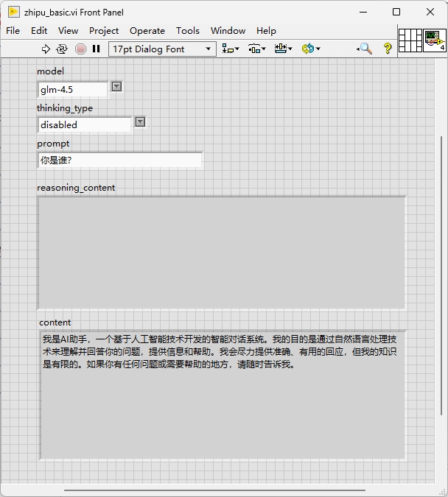448x497 pixels.
Task: Expand the thinking_type dropdown arrow
Action: (140, 122)
